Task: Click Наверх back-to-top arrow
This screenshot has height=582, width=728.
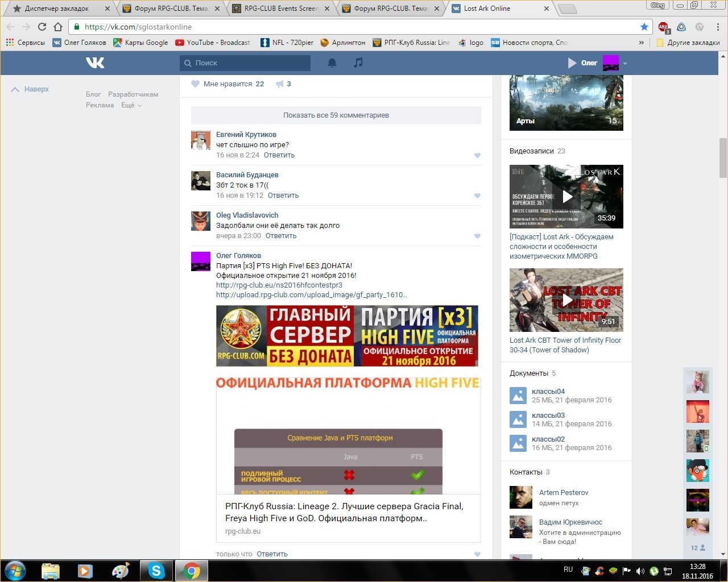Action: pos(30,89)
